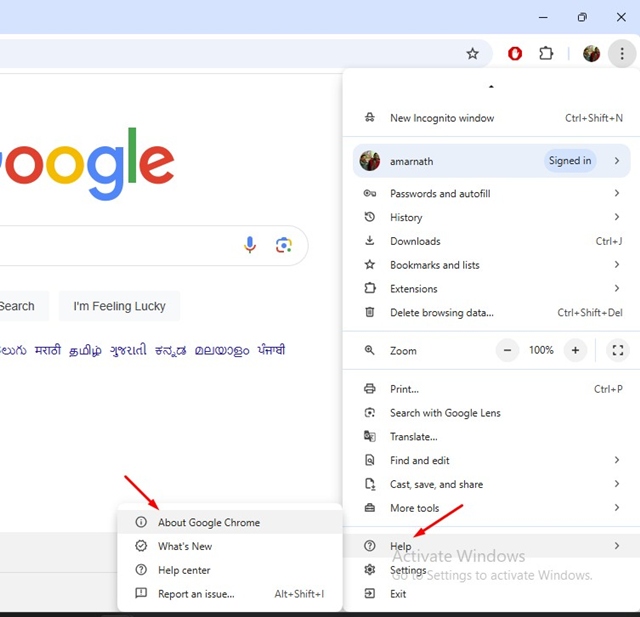The width and height of the screenshot is (640, 617).
Task: Decrease zoom with the minus button
Action: point(507,350)
